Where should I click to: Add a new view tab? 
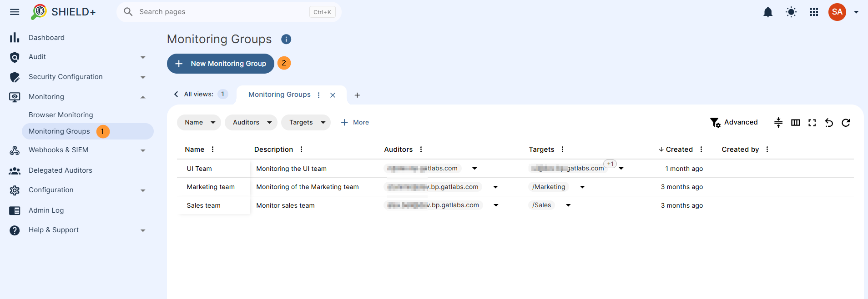[x=357, y=95]
